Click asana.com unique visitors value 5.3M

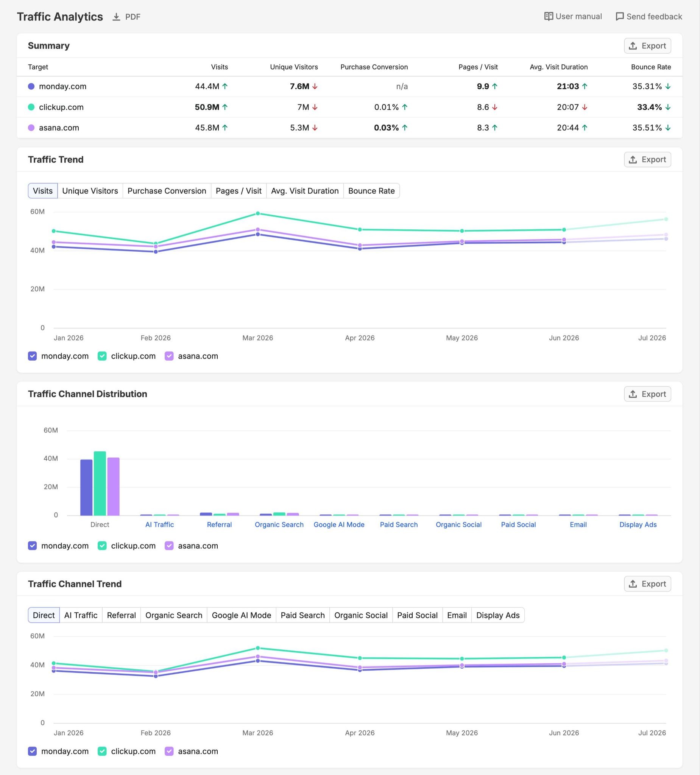[299, 128]
